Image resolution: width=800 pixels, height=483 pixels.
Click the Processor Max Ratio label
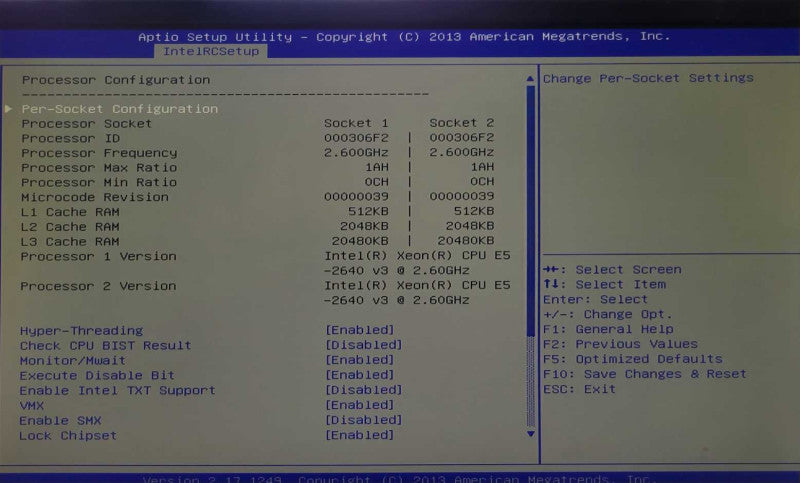99,168
